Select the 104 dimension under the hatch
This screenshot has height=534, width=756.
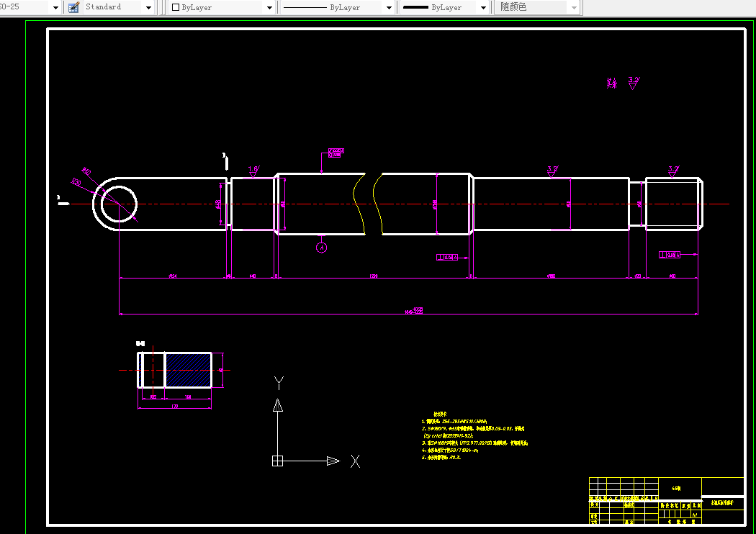(188, 397)
